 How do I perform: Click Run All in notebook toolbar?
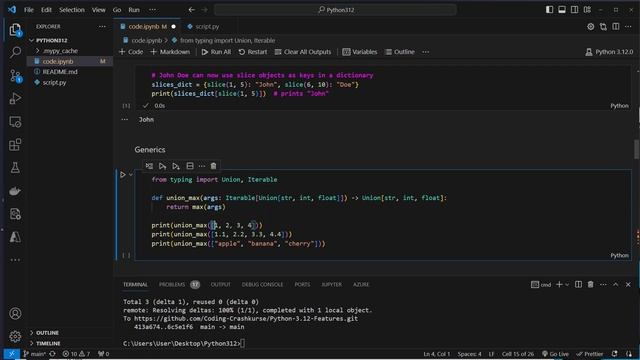tap(216, 52)
